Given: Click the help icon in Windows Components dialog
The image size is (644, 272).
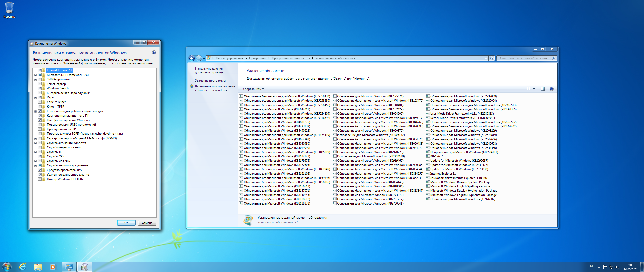Looking at the screenshot, I should tap(154, 53).
